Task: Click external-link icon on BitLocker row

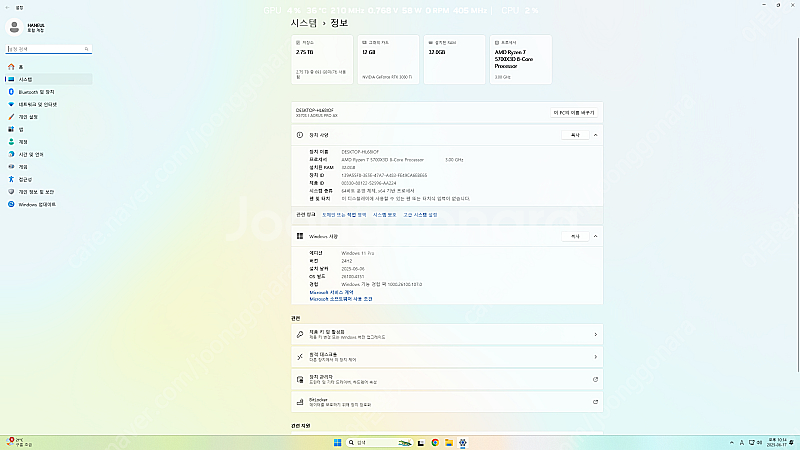Action: [x=595, y=402]
